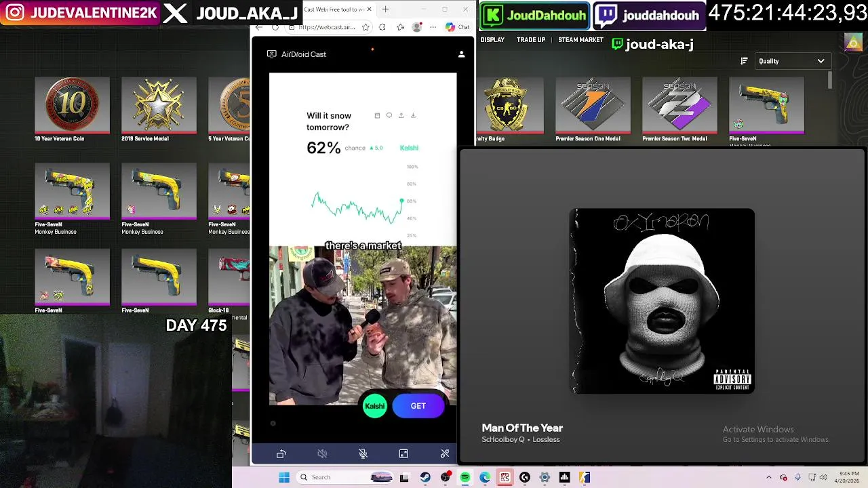Viewport: 868px width, 488px height.
Task: Tap the green Kalshi circle logo
Action: [x=375, y=406]
